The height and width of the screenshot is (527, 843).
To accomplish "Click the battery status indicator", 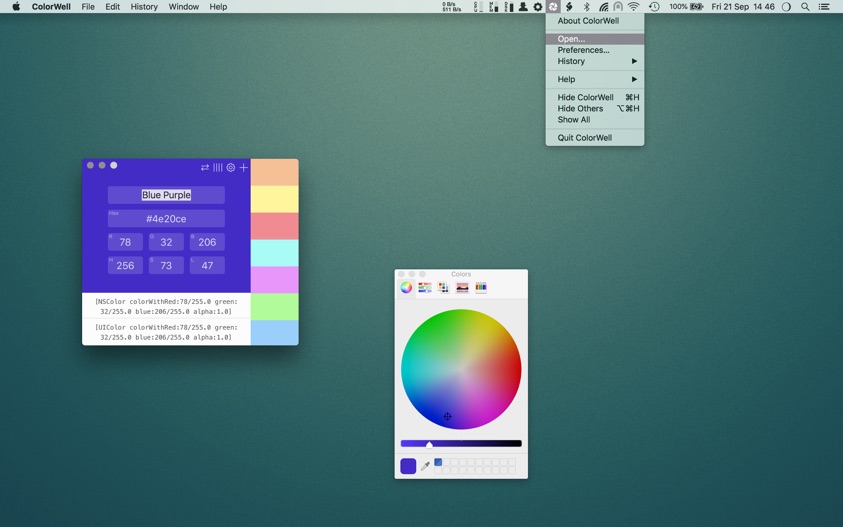I will click(x=686, y=6).
